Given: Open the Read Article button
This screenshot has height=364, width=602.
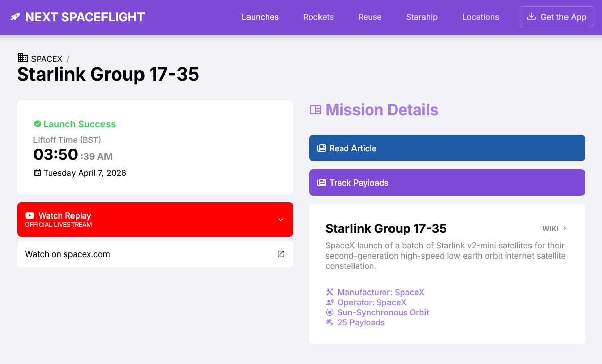Looking at the screenshot, I should (447, 148).
